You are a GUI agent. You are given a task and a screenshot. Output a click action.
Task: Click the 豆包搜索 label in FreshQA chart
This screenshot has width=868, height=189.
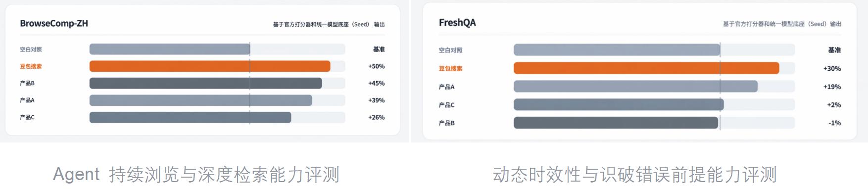click(x=450, y=69)
